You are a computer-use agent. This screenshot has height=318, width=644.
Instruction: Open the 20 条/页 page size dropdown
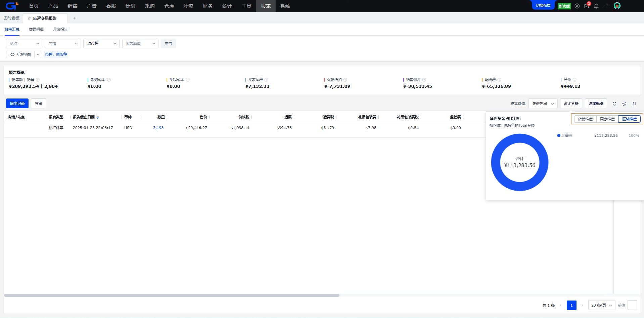pyautogui.click(x=602, y=305)
